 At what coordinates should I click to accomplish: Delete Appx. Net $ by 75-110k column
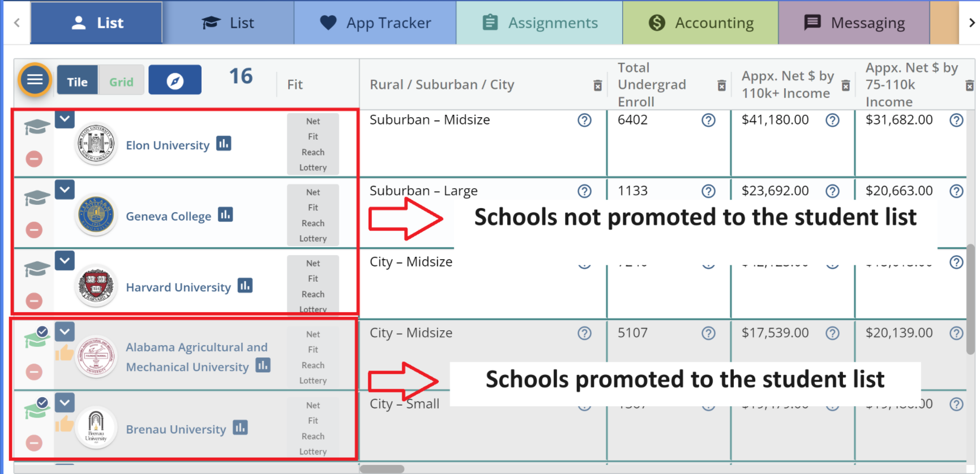(x=969, y=85)
